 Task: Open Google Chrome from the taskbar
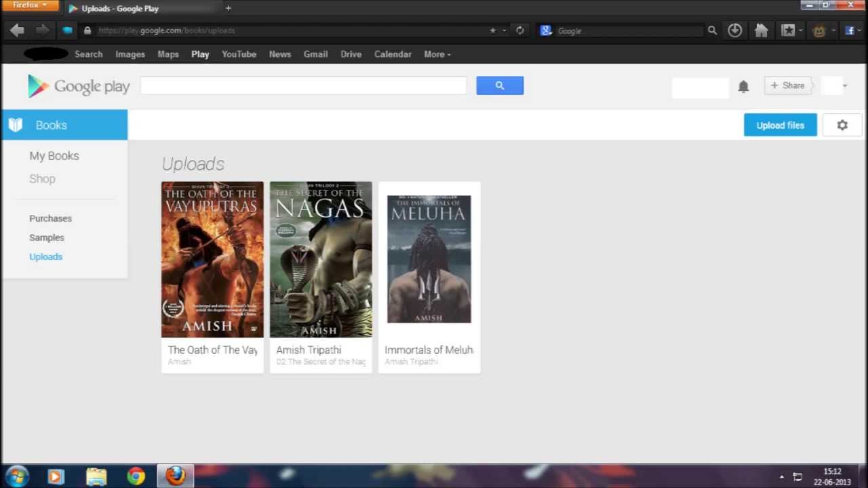136,476
